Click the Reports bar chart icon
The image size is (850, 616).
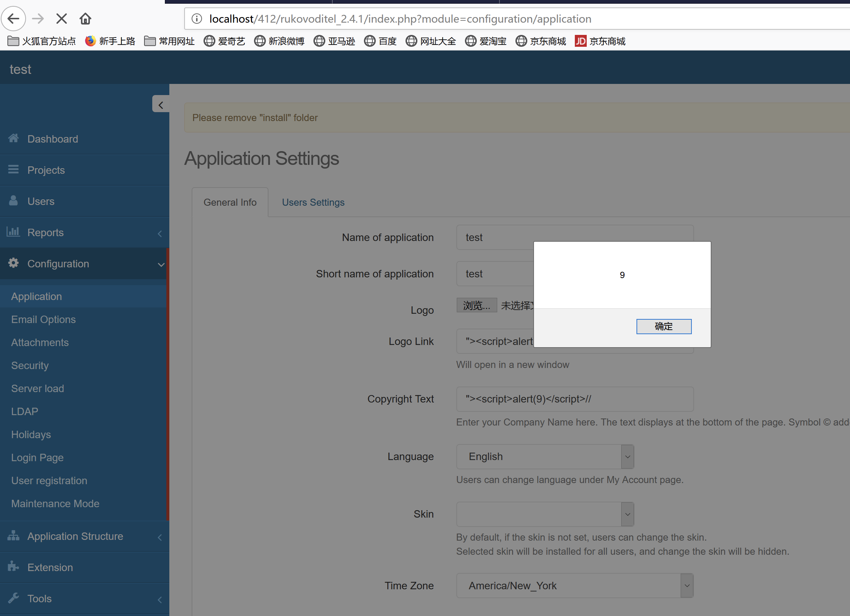click(13, 232)
